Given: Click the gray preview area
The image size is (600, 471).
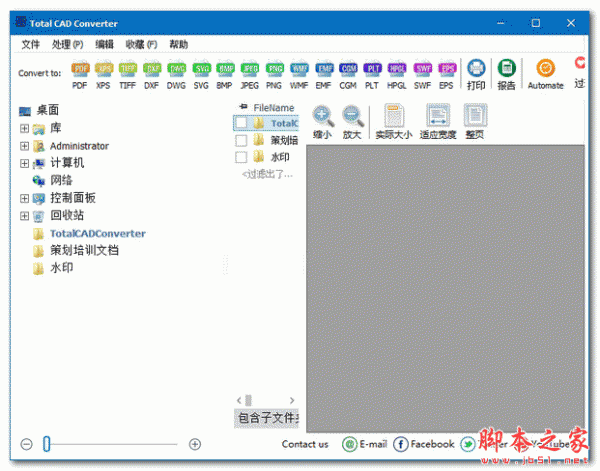Looking at the screenshot, I should tap(445, 288).
